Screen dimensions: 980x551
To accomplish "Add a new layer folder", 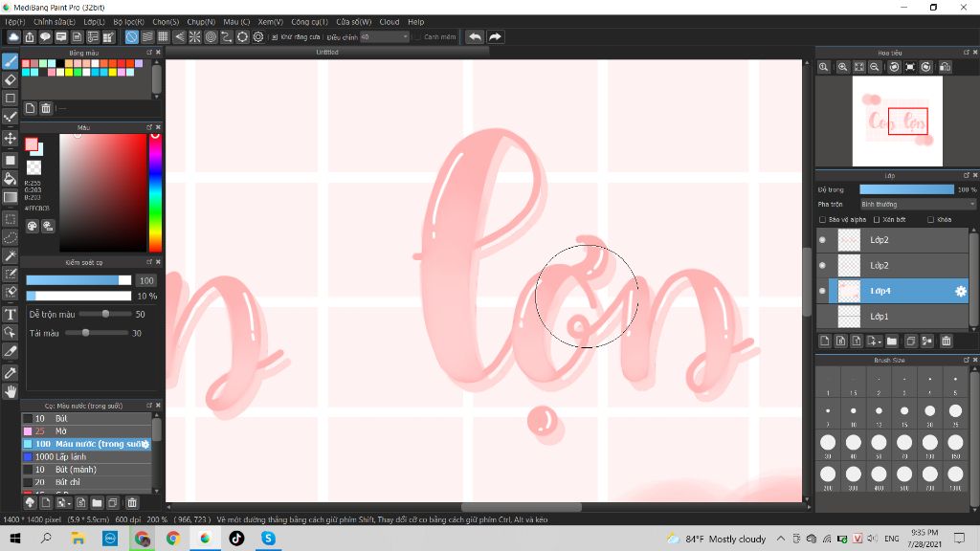I will 892,341.
